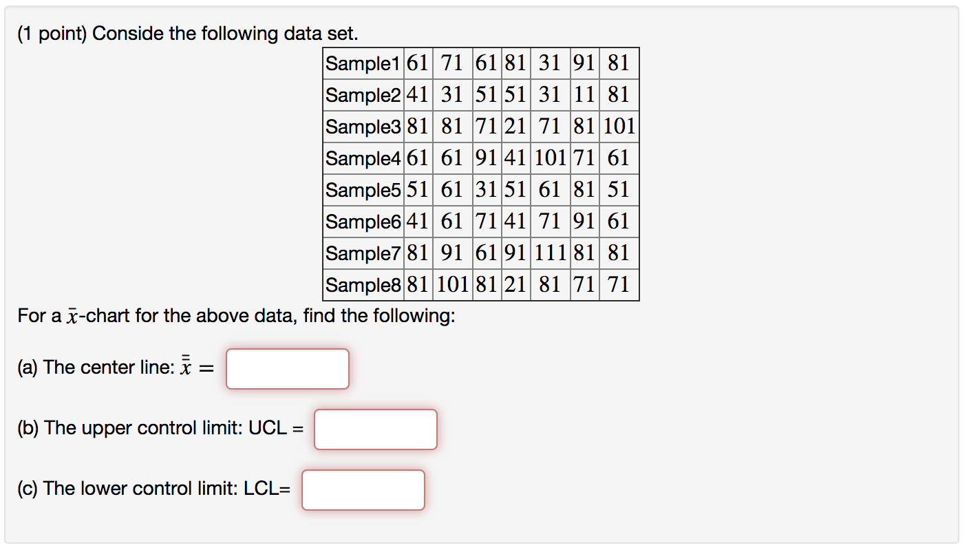This screenshot has height=552, width=980.
Task: Click the 101 value in Sample8 row
Action: click(x=452, y=285)
